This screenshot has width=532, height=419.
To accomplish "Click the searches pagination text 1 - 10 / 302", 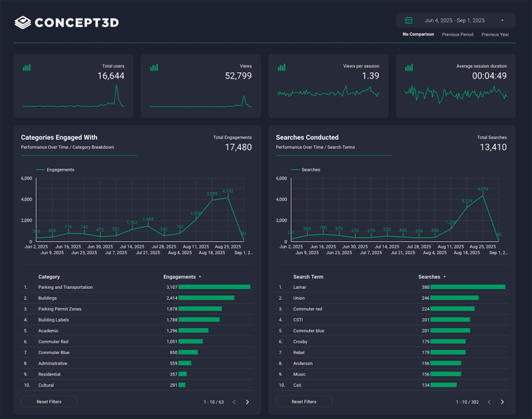I will 467,402.
